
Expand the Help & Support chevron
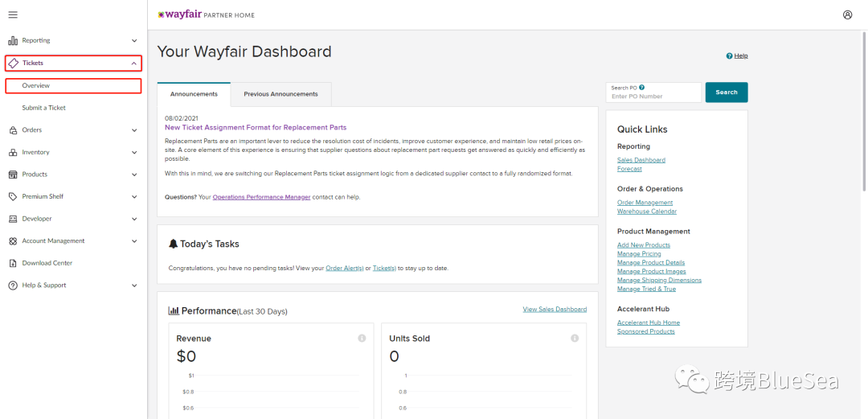(134, 285)
